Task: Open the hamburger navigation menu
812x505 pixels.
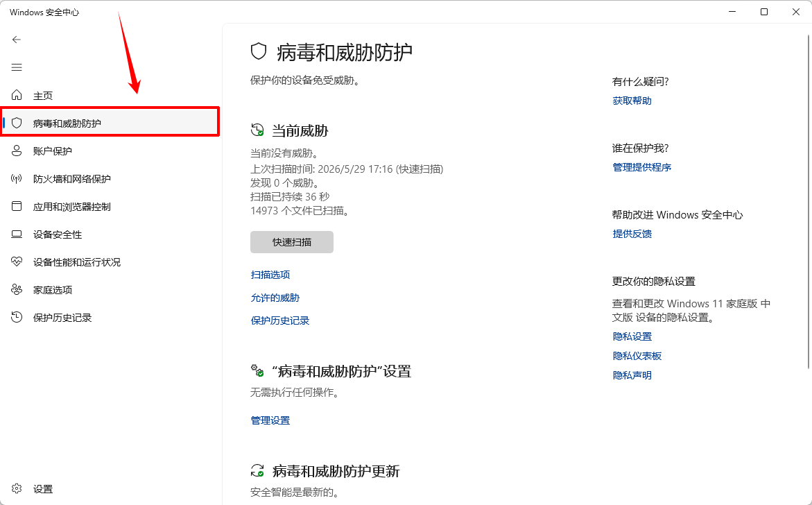Action: tap(17, 67)
